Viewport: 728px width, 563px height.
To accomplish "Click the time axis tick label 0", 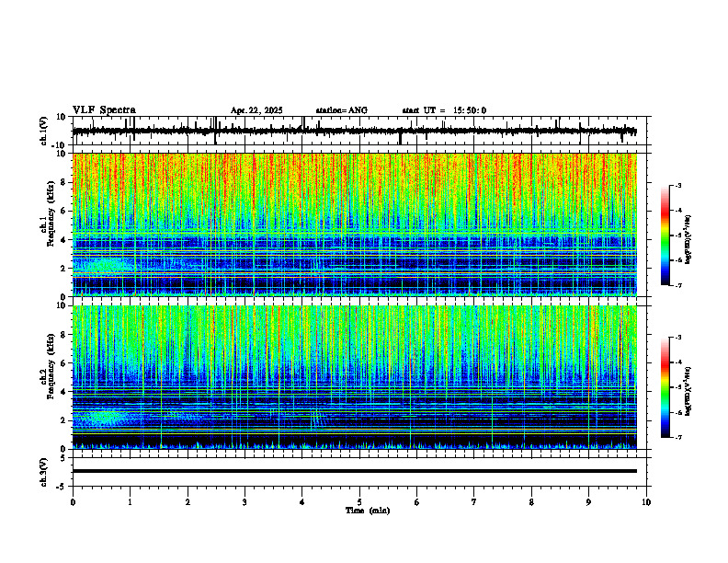I will coord(73,502).
